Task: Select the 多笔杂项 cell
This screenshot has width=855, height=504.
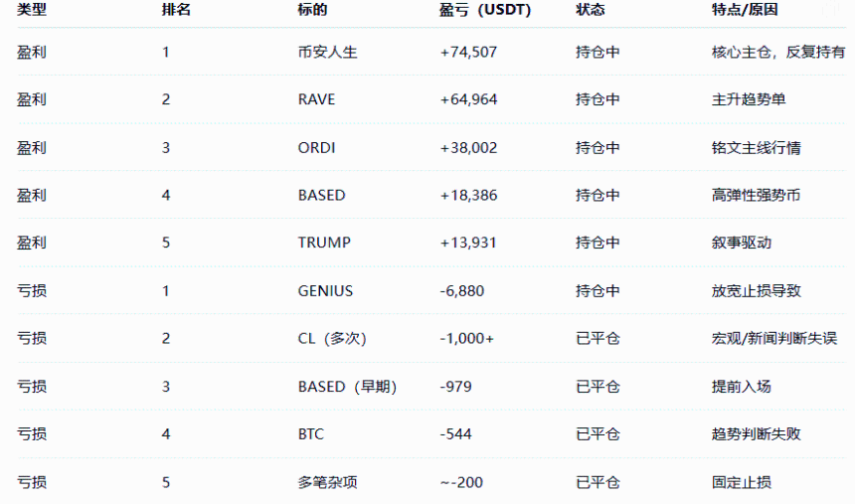Action: click(x=326, y=483)
